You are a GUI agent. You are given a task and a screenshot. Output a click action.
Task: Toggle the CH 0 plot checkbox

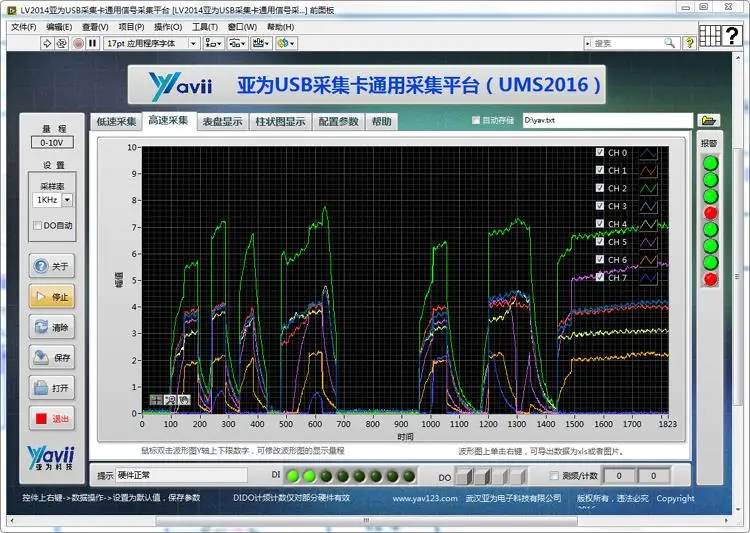point(600,152)
